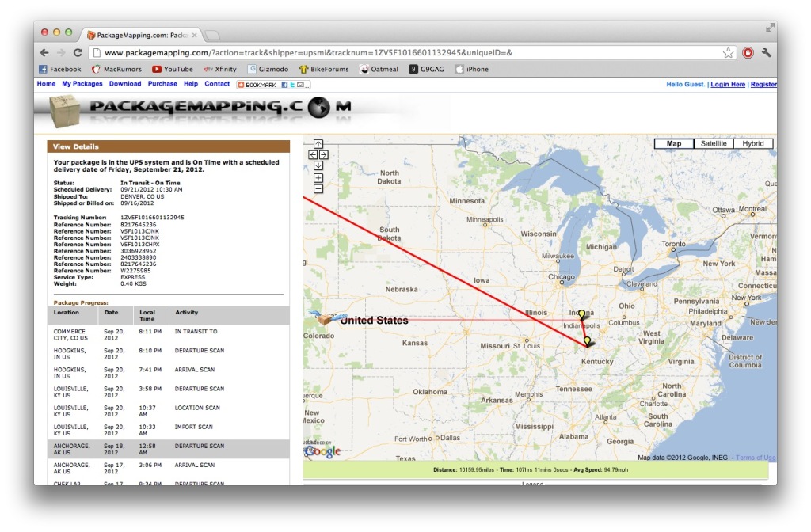This screenshot has height=532, width=811.
Task: Click the Google logo on the map
Action: (x=322, y=451)
